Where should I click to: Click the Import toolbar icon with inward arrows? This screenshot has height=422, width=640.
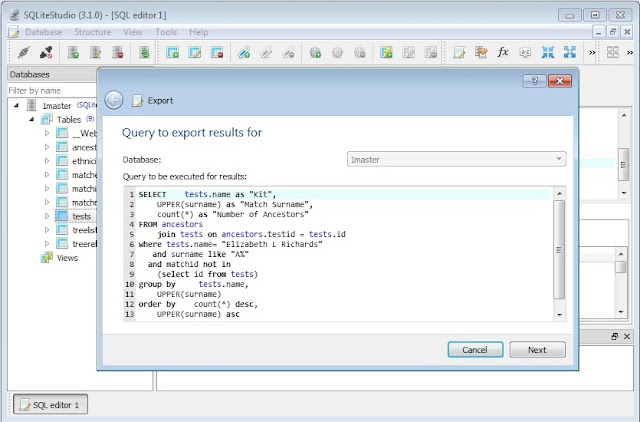(x=548, y=52)
